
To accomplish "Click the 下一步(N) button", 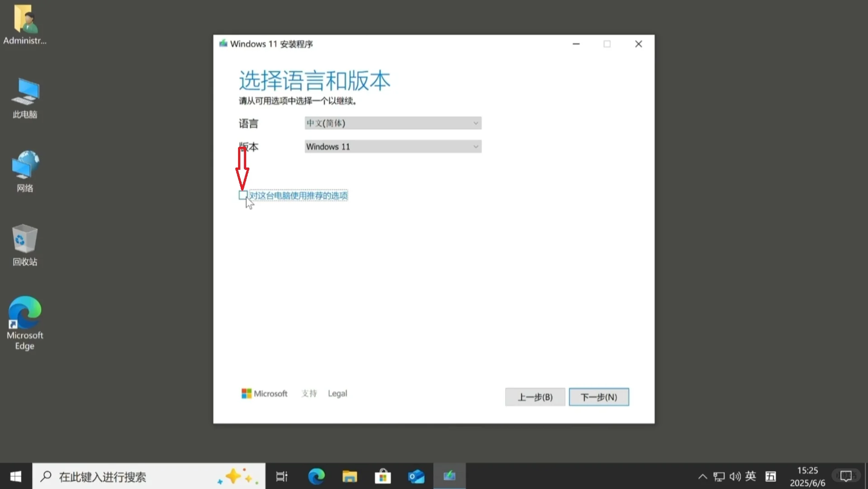I will (598, 397).
